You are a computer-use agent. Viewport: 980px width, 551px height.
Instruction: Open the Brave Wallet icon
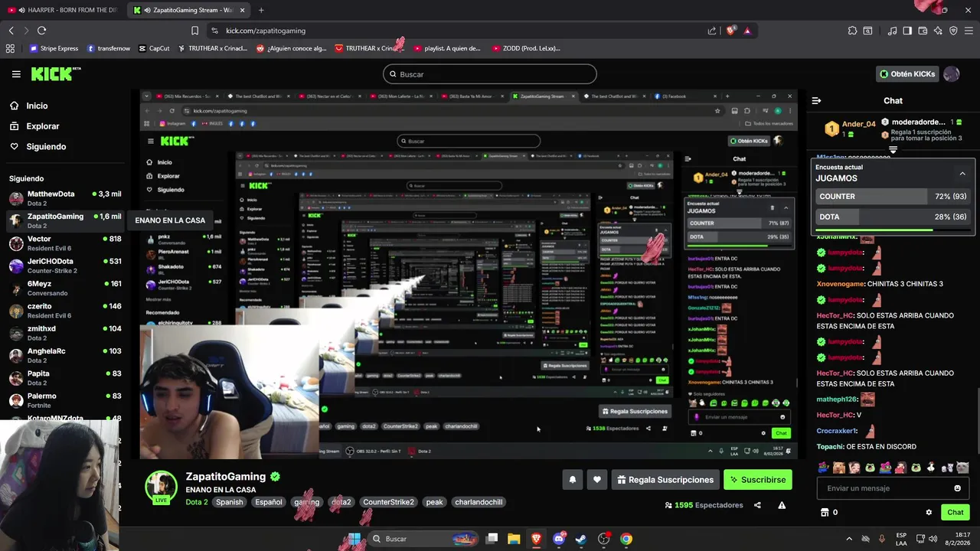[x=923, y=31]
